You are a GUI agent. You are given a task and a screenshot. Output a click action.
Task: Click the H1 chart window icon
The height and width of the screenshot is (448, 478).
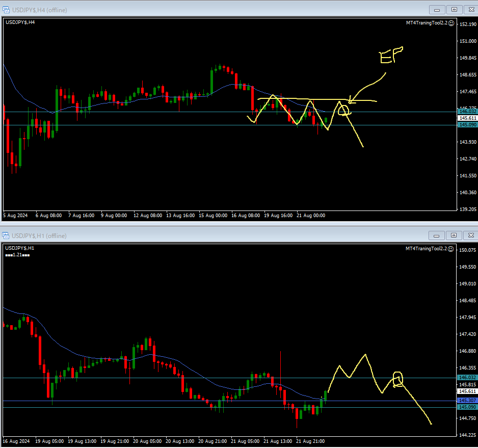6,235
